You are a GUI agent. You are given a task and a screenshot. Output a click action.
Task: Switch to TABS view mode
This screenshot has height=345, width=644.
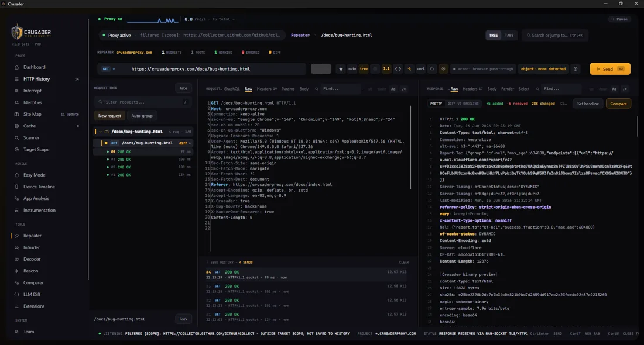point(509,35)
